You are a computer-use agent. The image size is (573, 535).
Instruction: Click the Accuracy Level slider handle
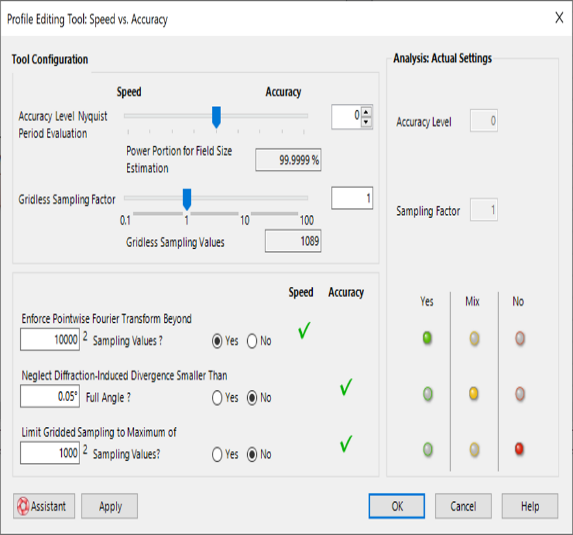[216, 117]
